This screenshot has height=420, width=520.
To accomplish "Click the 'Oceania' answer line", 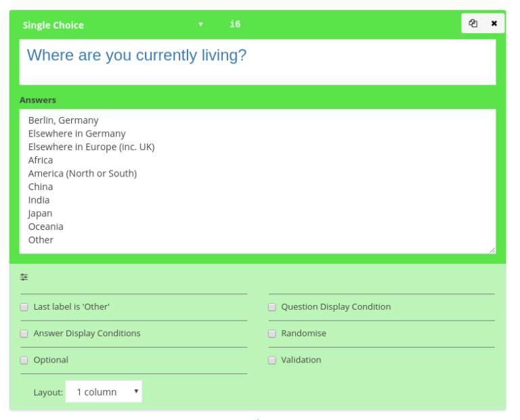I will pyautogui.click(x=46, y=227).
